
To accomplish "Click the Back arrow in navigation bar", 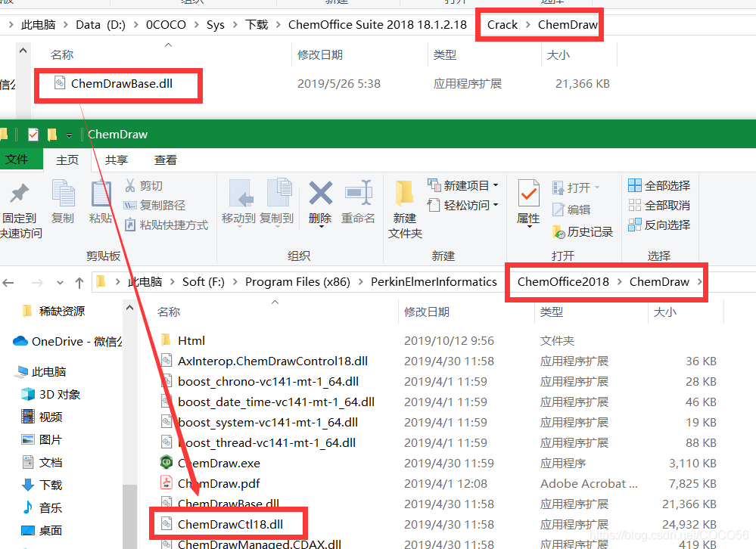I will 8,283.
